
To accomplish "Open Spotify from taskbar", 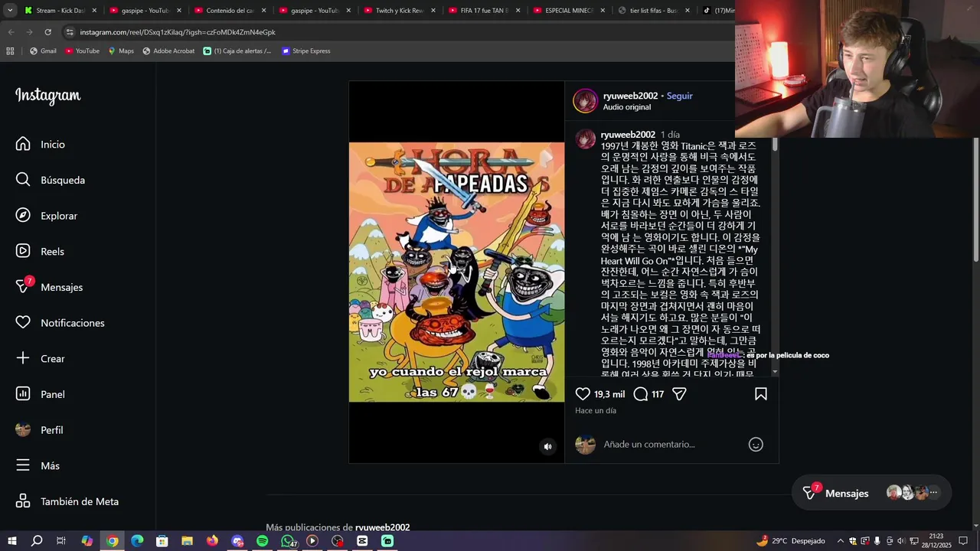I will (263, 541).
